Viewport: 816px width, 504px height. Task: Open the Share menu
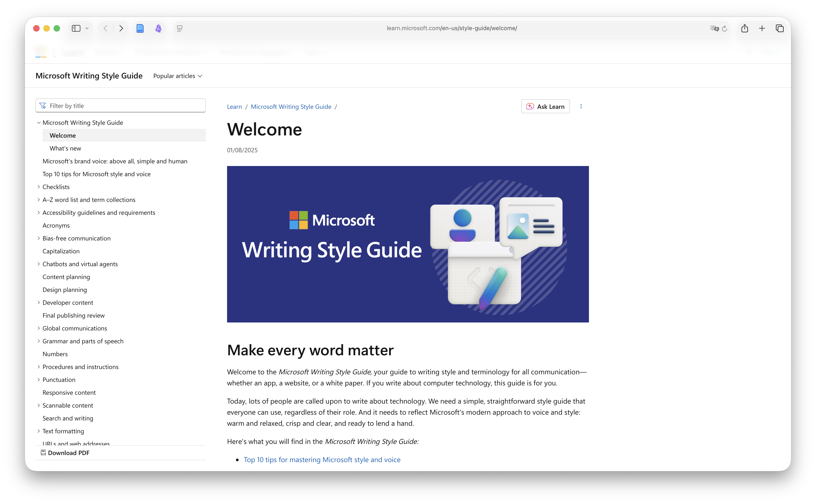745,28
